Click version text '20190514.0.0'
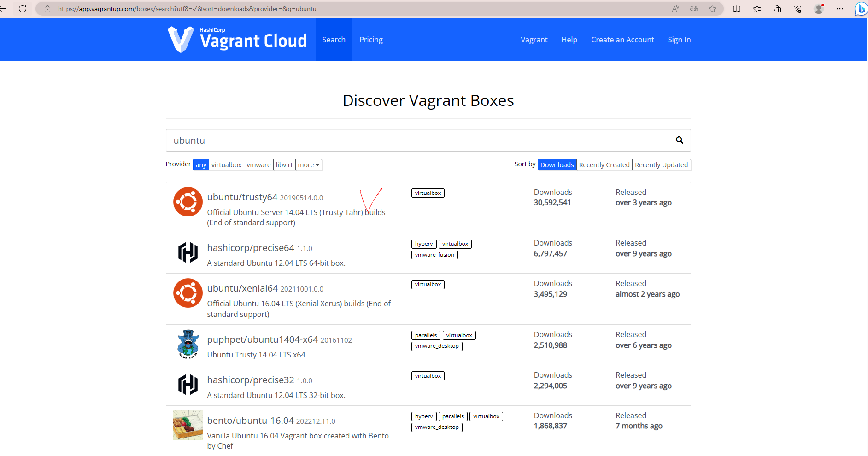This screenshot has height=456, width=868. tap(301, 198)
